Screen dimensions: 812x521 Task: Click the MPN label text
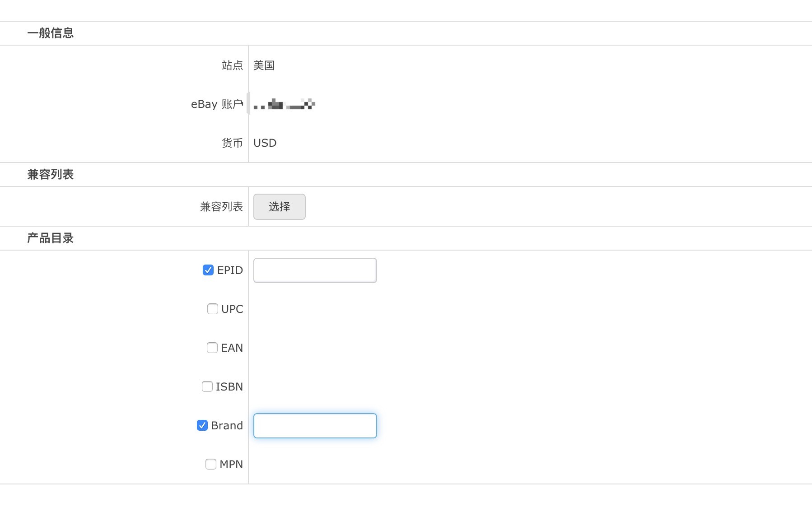[231, 464]
